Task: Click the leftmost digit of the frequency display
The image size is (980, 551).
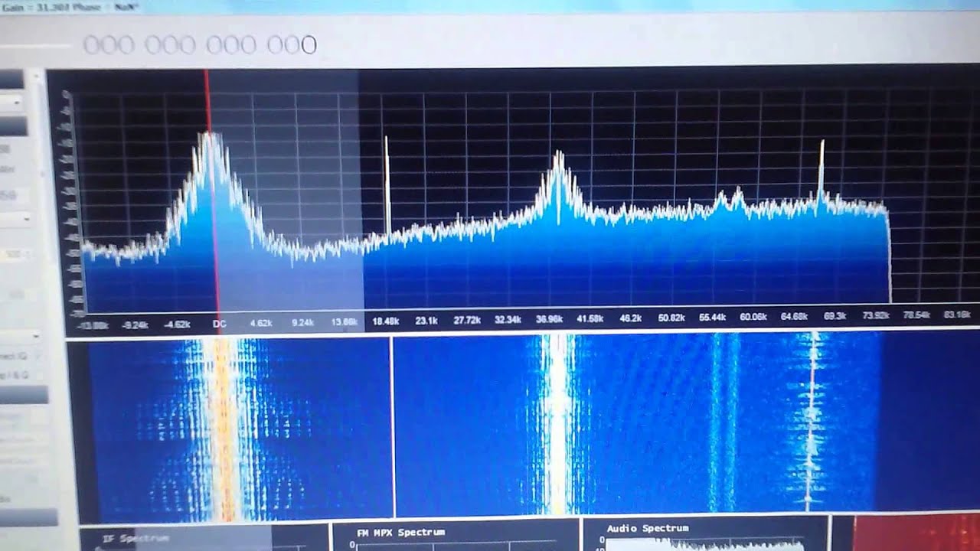Action: [91, 45]
